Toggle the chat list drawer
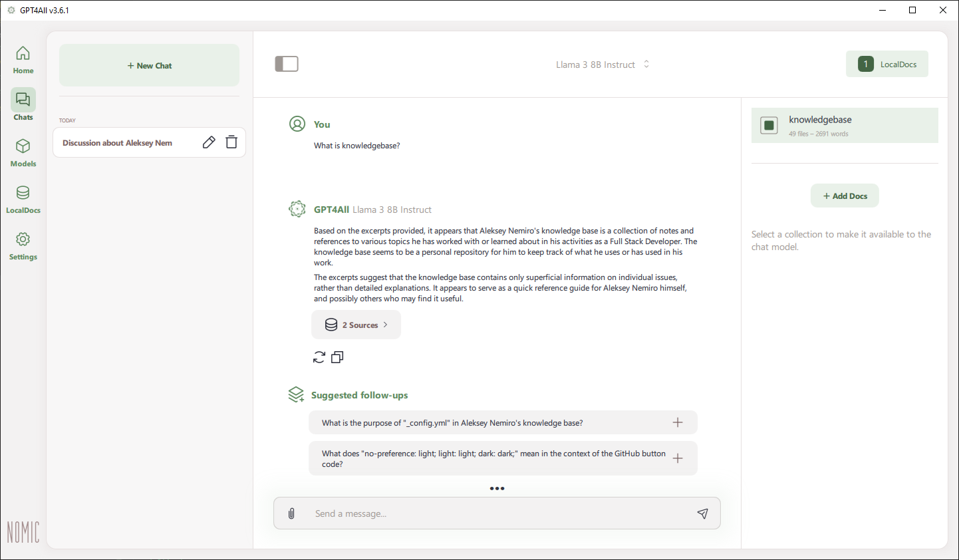 pyautogui.click(x=287, y=64)
